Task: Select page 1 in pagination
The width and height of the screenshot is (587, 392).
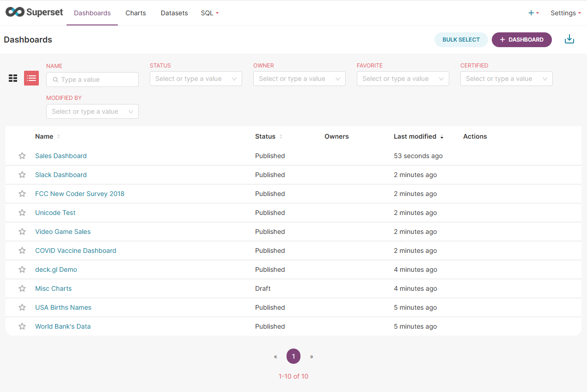Action: click(x=293, y=356)
